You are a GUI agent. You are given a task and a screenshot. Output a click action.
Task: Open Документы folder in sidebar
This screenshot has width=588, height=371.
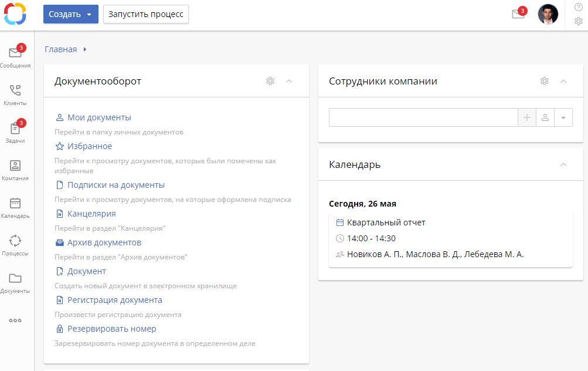tap(15, 283)
